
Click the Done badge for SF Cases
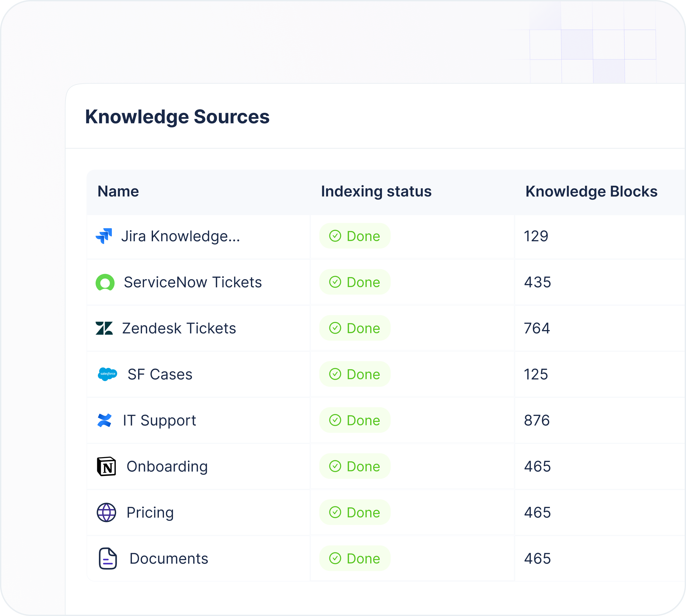tap(355, 374)
